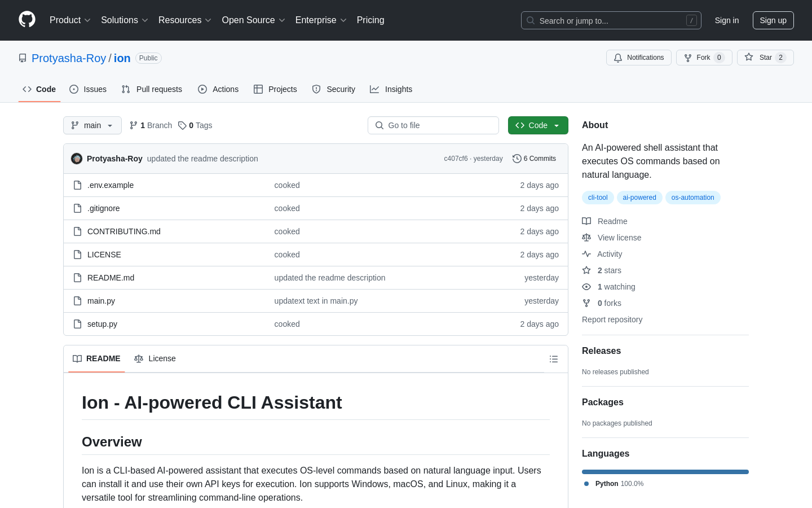The image size is (812, 508).
Task: Expand the Enterprise menu
Action: pos(321,20)
